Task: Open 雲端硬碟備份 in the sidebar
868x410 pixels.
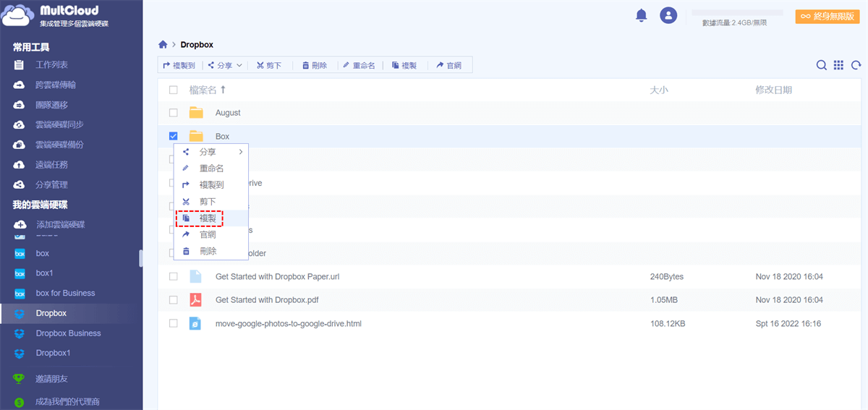Action: 59,145
